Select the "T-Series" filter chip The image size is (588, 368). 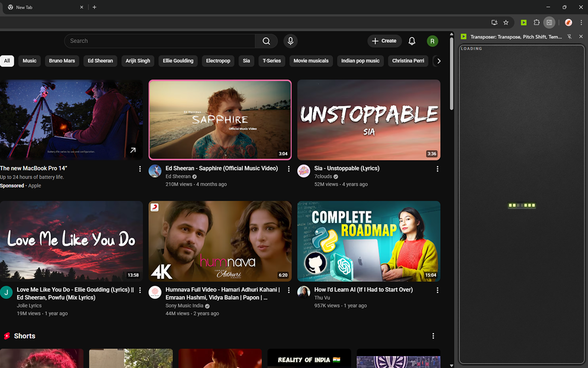coord(272,61)
